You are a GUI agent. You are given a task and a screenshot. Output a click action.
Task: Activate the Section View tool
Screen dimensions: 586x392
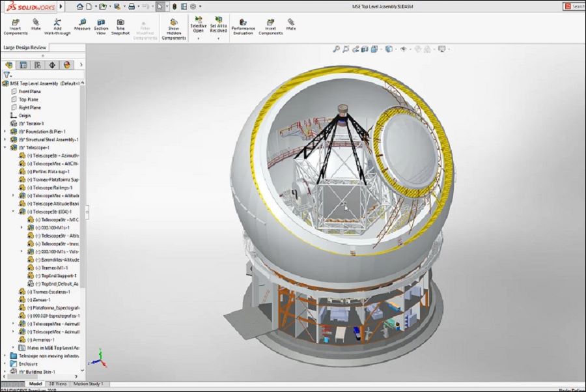[101, 25]
